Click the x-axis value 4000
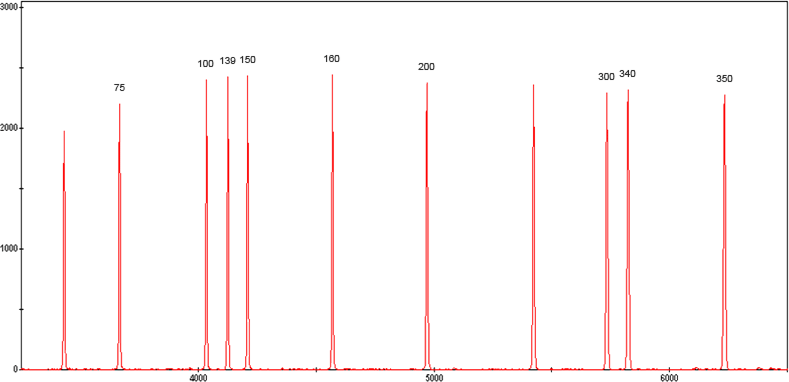The height and width of the screenshot is (382, 789). click(198, 378)
